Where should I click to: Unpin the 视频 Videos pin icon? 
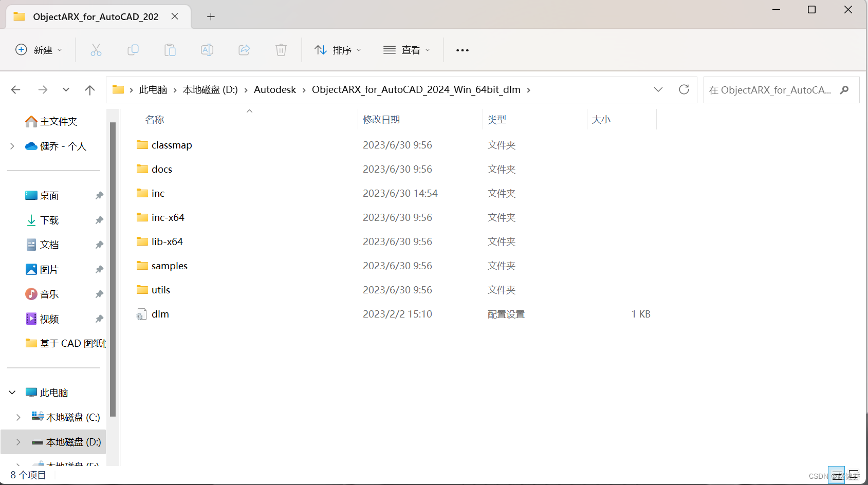coord(99,319)
